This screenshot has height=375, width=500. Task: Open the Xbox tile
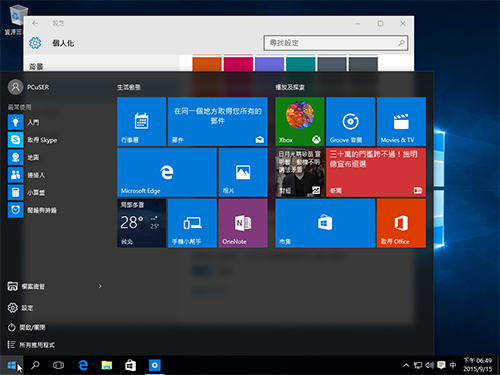point(300,121)
